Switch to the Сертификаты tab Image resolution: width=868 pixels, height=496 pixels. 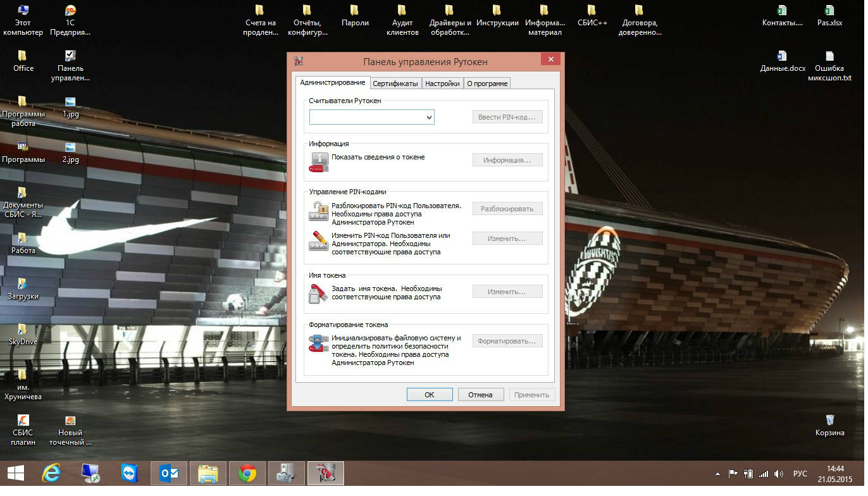pos(395,84)
